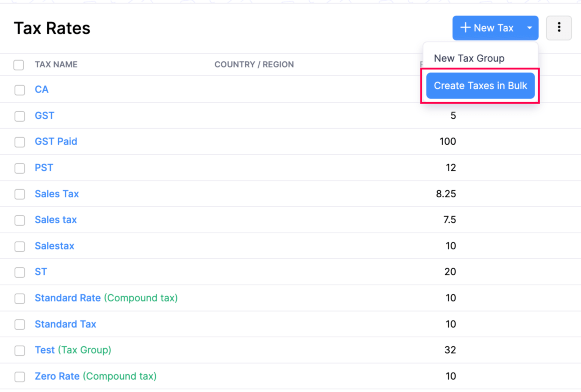
Task: Open the PST tax rate
Action: [44, 168]
